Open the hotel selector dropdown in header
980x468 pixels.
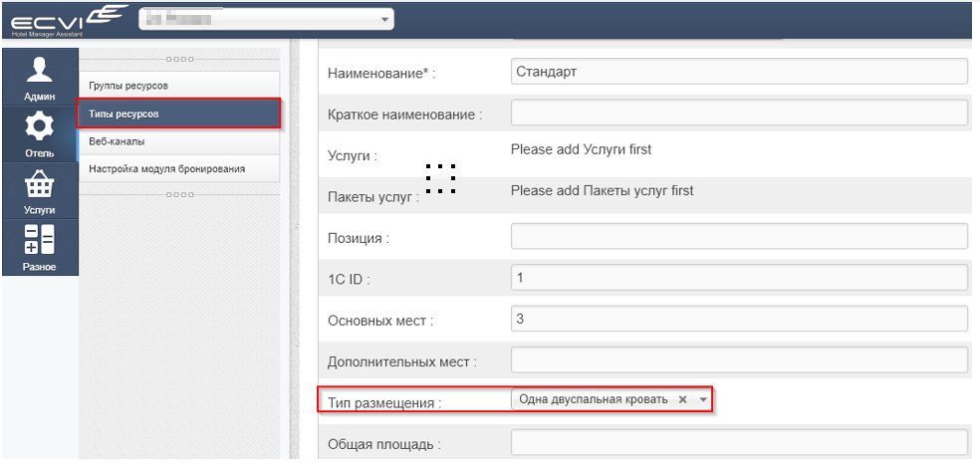(x=266, y=19)
